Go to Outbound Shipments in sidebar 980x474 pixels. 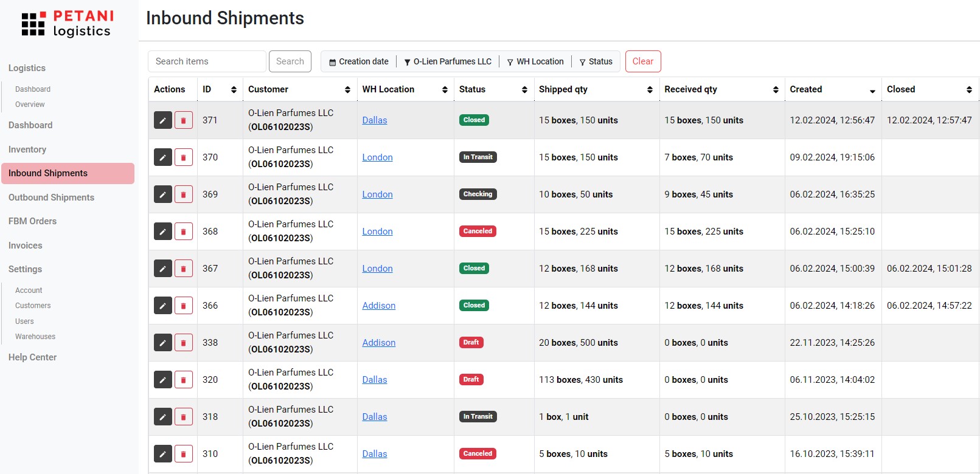click(51, 197)
